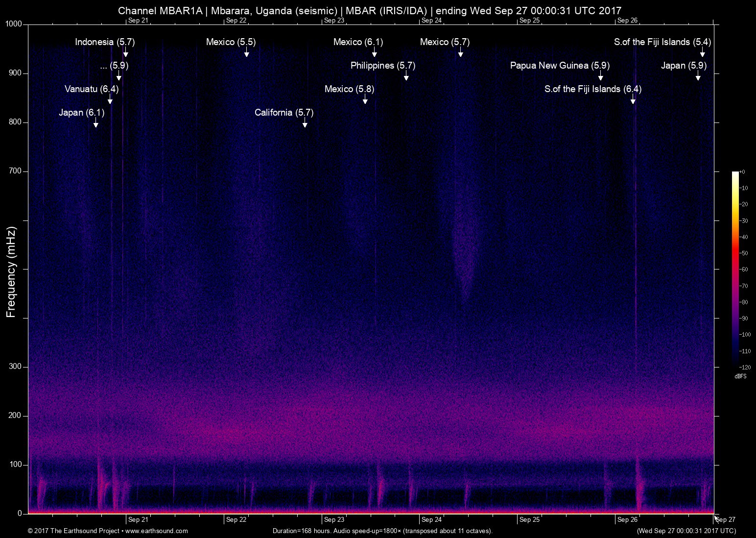
Task: Click the Sep 26 date label
Action: tap(629, 520)
